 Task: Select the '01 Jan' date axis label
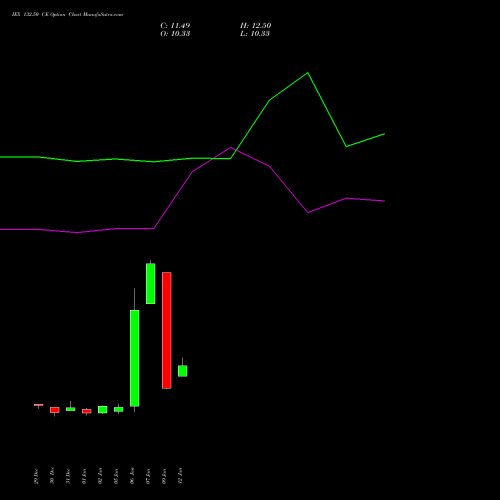(x=84, y=476)
